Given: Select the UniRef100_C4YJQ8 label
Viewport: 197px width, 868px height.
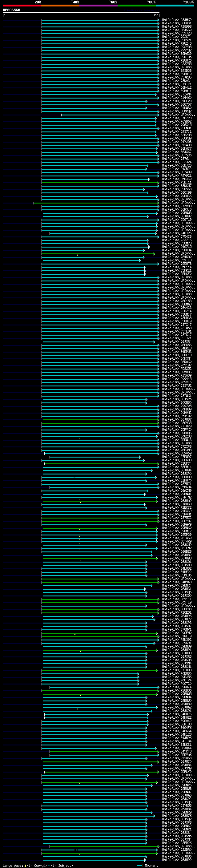Looking at the screenshot, I should point(177,142).
